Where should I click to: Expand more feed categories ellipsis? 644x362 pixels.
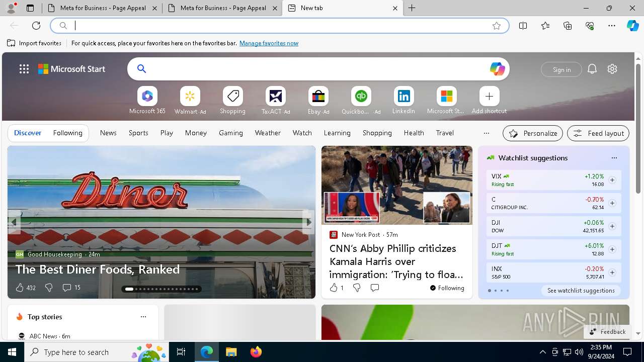point(486,133)
